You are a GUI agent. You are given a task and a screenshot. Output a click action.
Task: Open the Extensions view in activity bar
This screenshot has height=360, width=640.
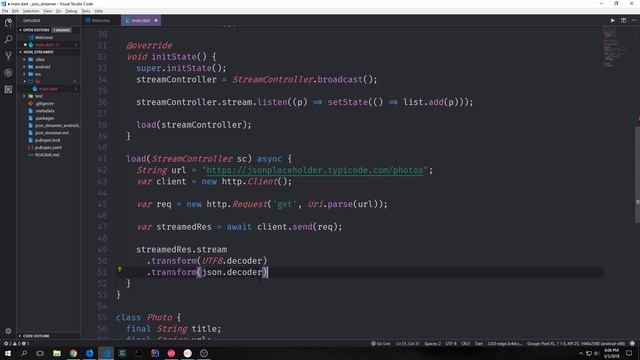coord(8,89)
